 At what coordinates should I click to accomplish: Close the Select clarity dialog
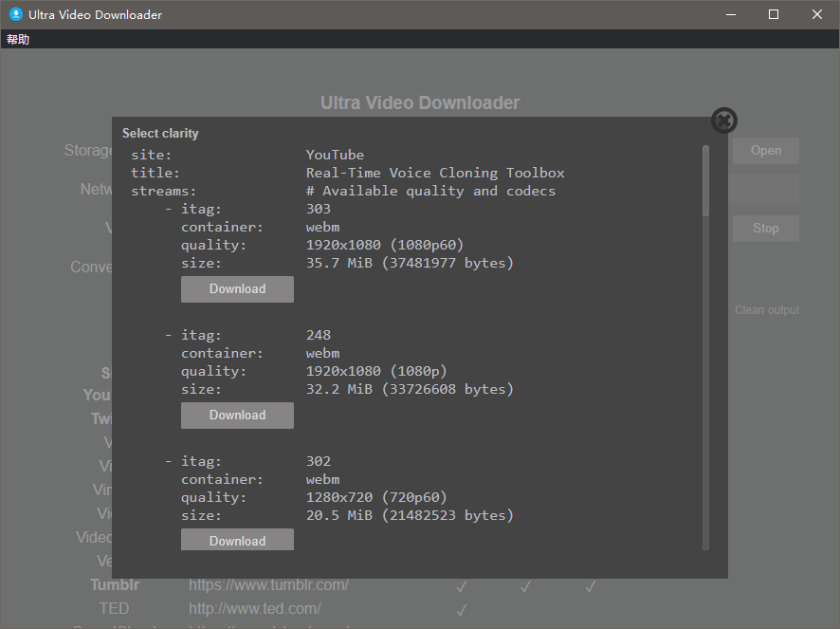tap(724, 120)
